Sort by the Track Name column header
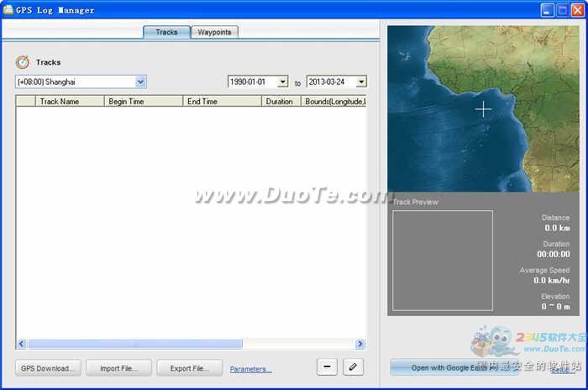The height and width of the screenshot is (390, 588). click(x=60, y=102)
